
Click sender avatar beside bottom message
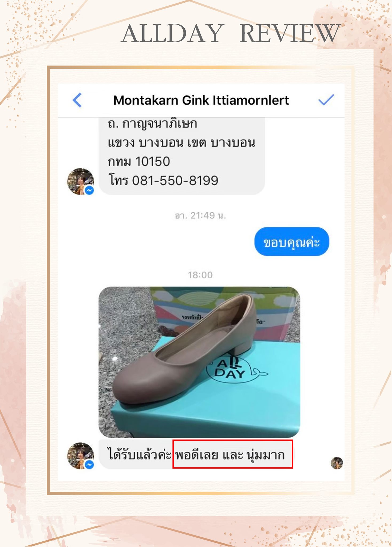80,456
